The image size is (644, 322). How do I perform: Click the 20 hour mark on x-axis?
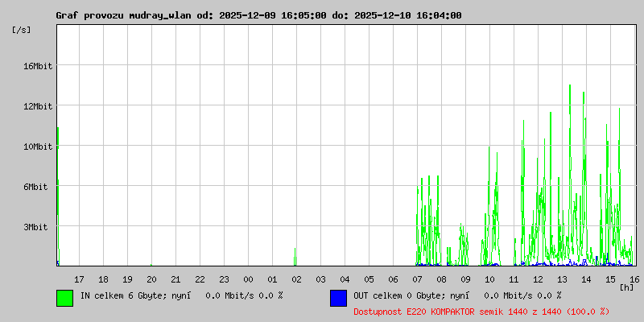[x=151, y=279]
